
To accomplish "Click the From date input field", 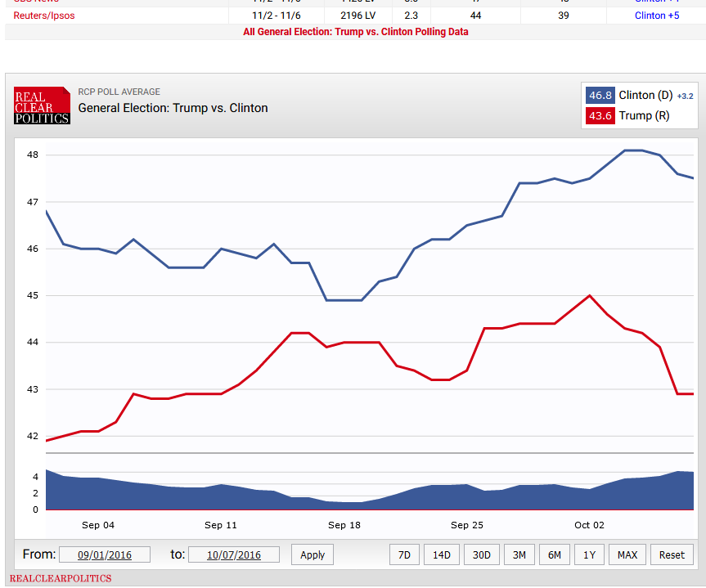I will [x=104, y=554].
